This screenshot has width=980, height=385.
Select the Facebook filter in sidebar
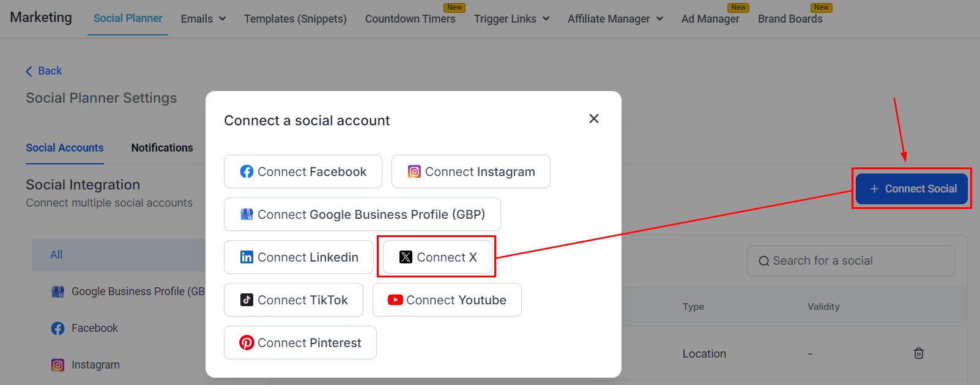coord(94,328)
